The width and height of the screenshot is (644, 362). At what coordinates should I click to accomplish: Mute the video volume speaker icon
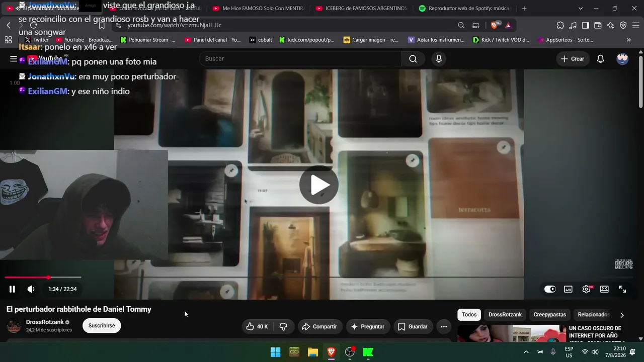click(31, 289)
